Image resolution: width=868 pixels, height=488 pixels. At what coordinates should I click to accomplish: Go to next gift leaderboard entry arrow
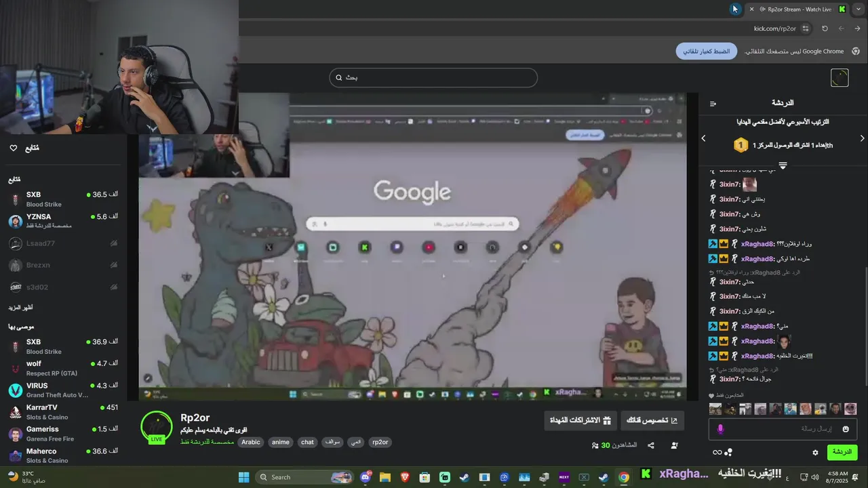tap(862, 138)
